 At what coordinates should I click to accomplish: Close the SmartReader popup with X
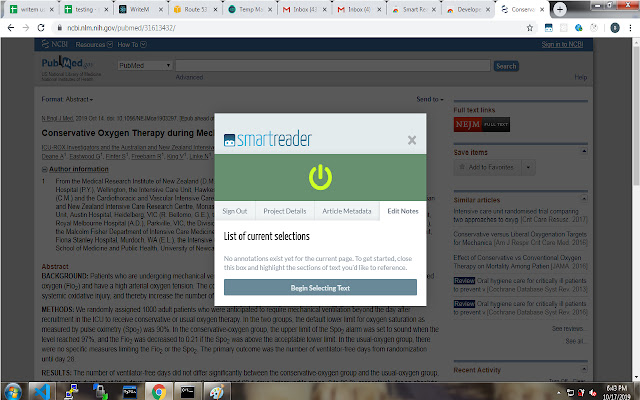click(412, 140)
